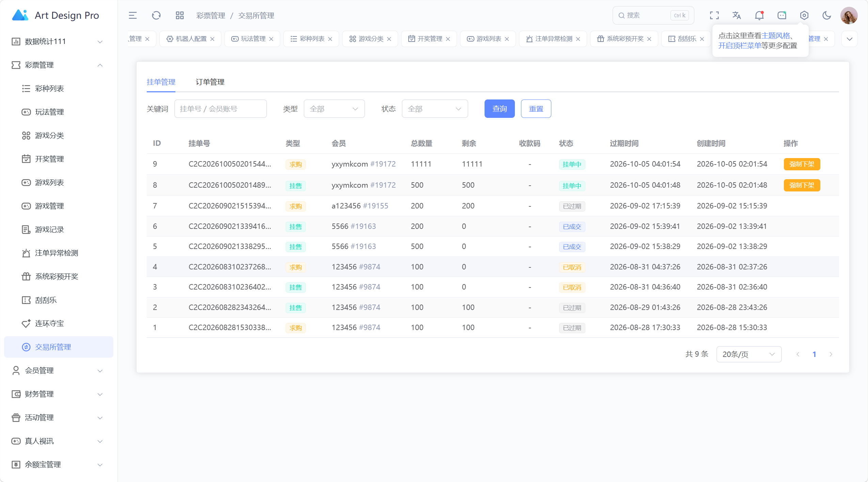Go to page 1 in pagination

click(814, 354)
